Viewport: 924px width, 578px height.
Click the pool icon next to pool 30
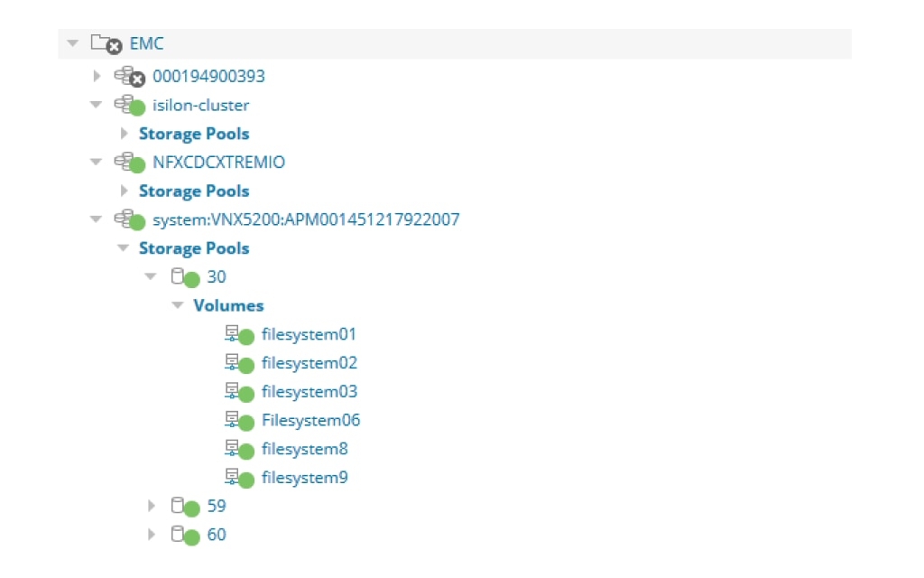pos(180,276)
